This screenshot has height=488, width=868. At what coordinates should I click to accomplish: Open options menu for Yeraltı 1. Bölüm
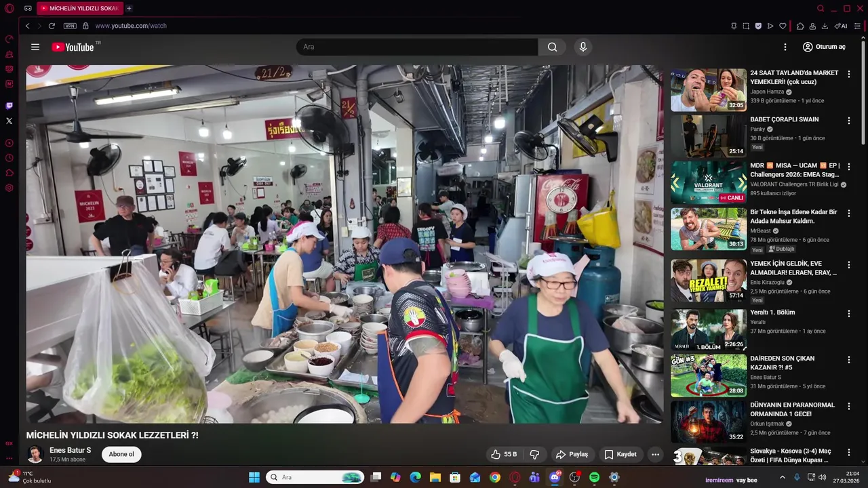[848, 314]
